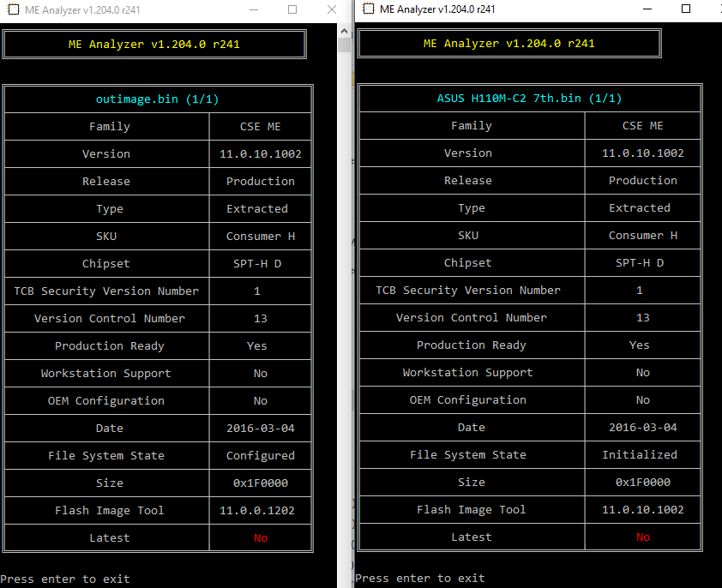Click red Latest value No in right window

(x=643, y=537)
